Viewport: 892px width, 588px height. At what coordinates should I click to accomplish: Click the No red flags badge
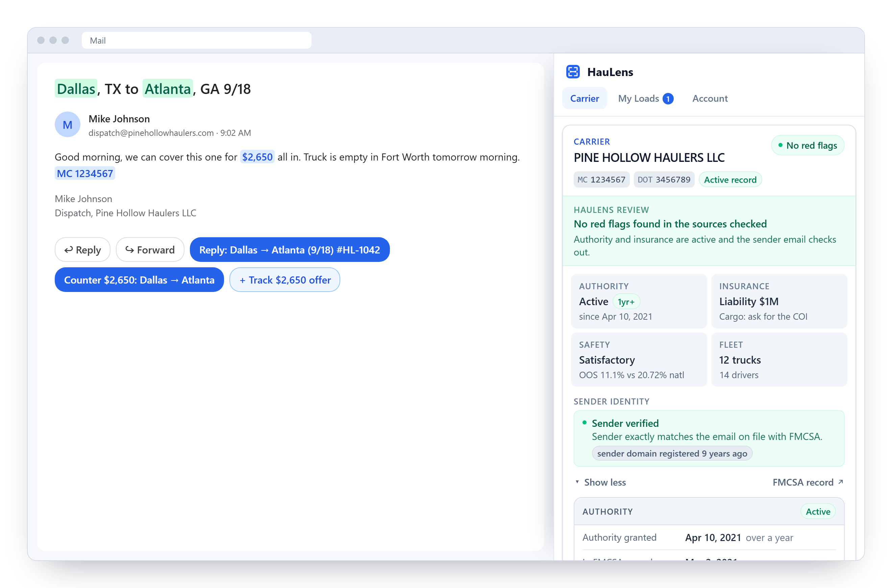(807, 146)
